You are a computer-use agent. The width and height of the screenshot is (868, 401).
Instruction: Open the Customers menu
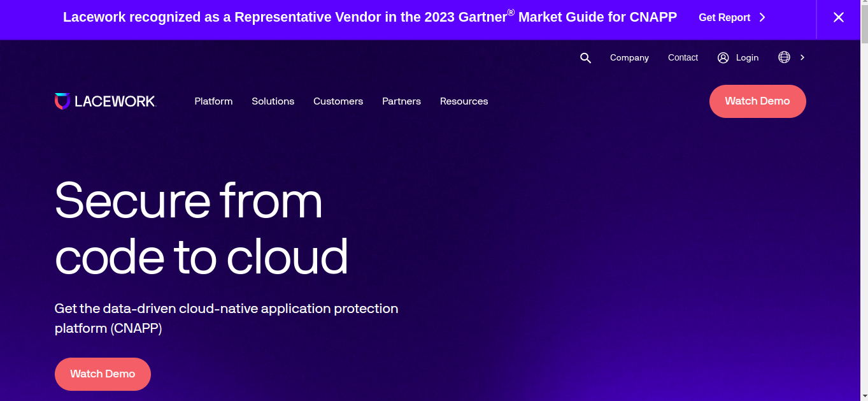pyautogui.click(x=338, y=101)
